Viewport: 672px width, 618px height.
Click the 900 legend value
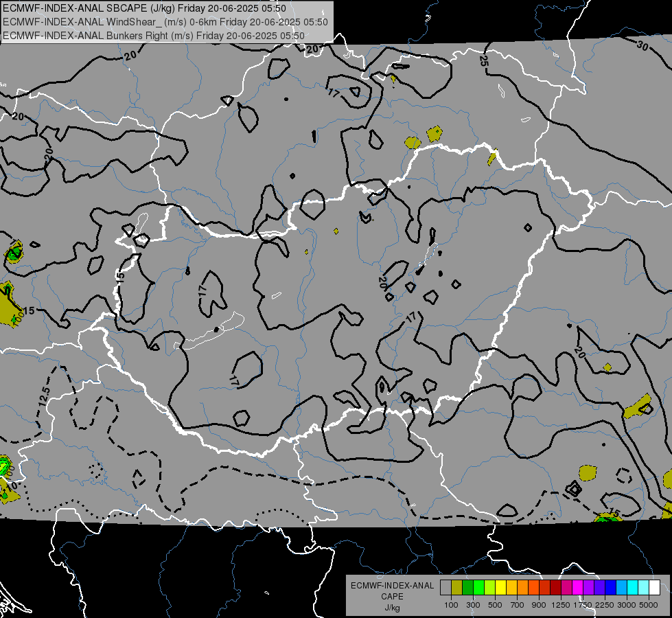pos(539,605)
